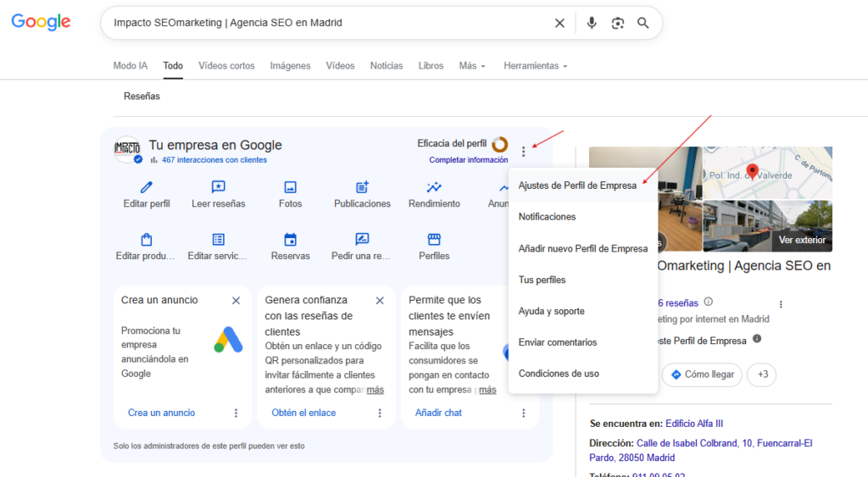Viewport: 868px width, 477px height.
Task: Click the Impacto business logo avatar
Action: tap(127, 149)
